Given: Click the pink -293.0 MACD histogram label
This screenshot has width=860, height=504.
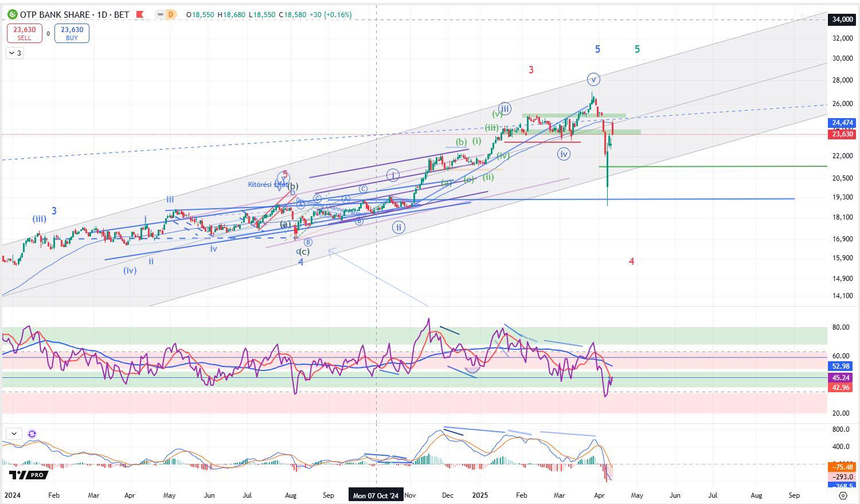Looking at the screenshot, I should 841,477.
